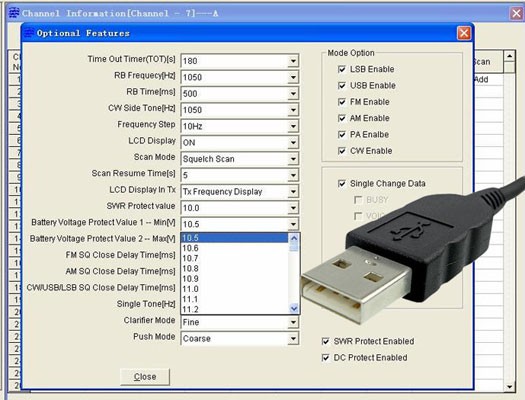Click the Optional Features title bar icon

[28, 33]
